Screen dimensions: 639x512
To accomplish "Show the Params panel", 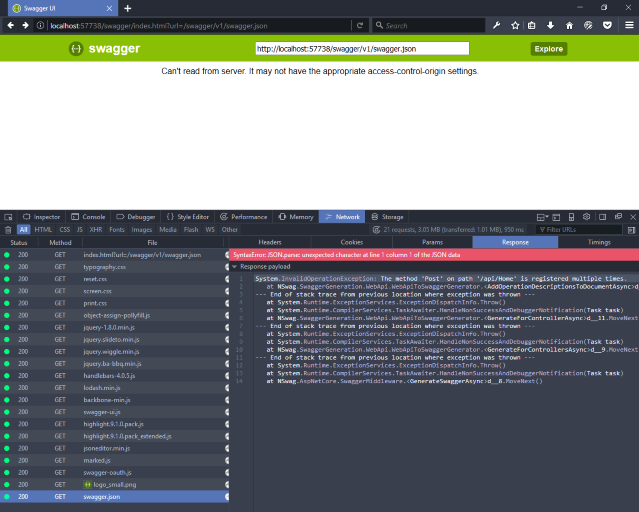I will tap(432, 242).
